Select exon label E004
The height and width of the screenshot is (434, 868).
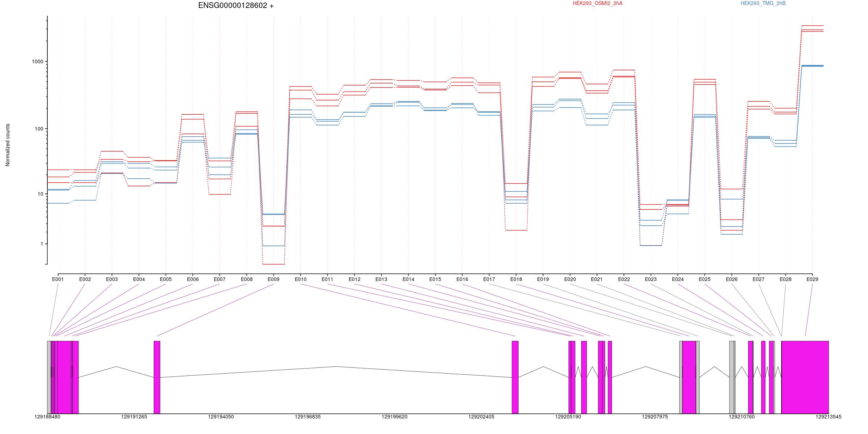tap(139, 279)
